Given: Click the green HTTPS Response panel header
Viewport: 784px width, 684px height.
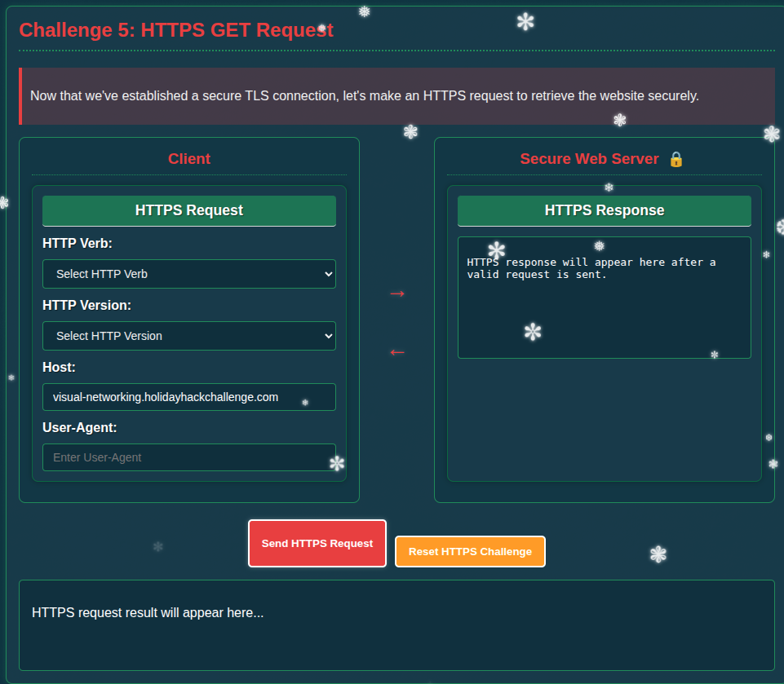Looking at the screenshot, I should click(x=604, y=210).
